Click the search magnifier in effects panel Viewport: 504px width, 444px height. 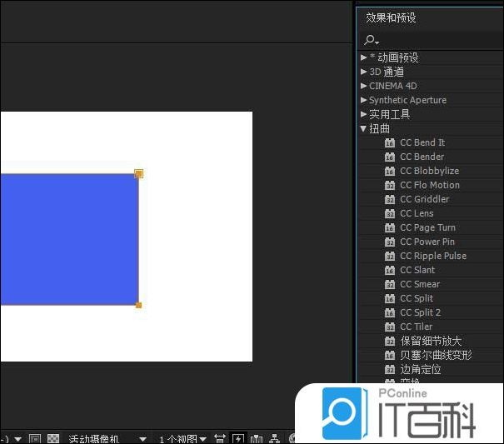point(370,40)
